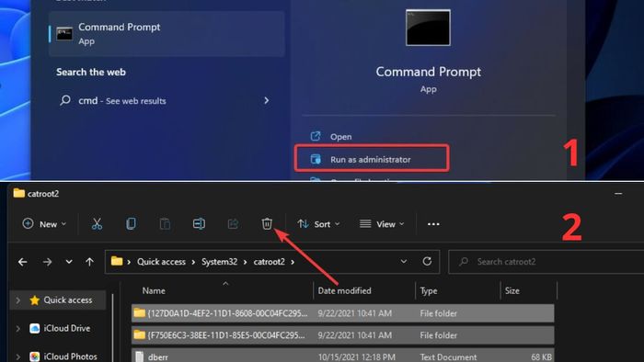Select the dberr text document
The width and height of the screenshot is (644, 362).
[x=342, y=356]
